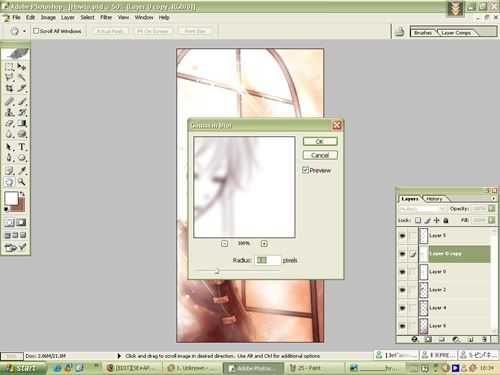Viewport: 500px width, 375px height.
Task: Click the Windows Start button
Action: click(x=23, y=368)
